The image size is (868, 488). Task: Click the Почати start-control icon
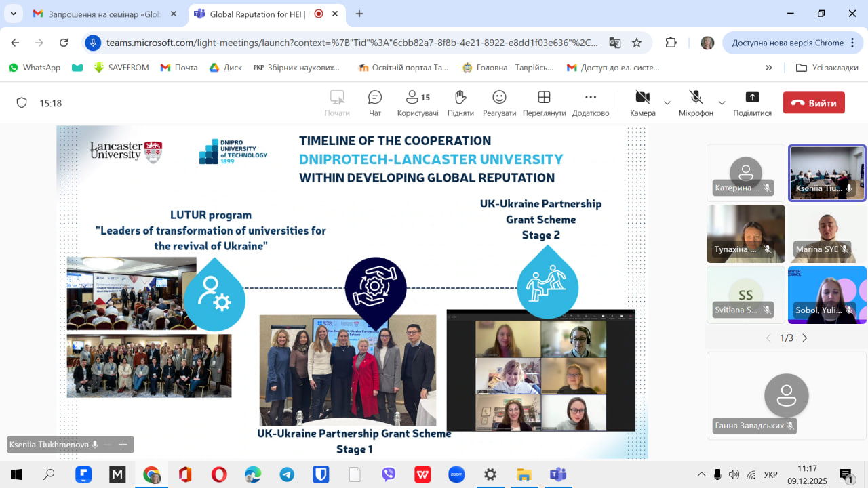coord(337,103)
